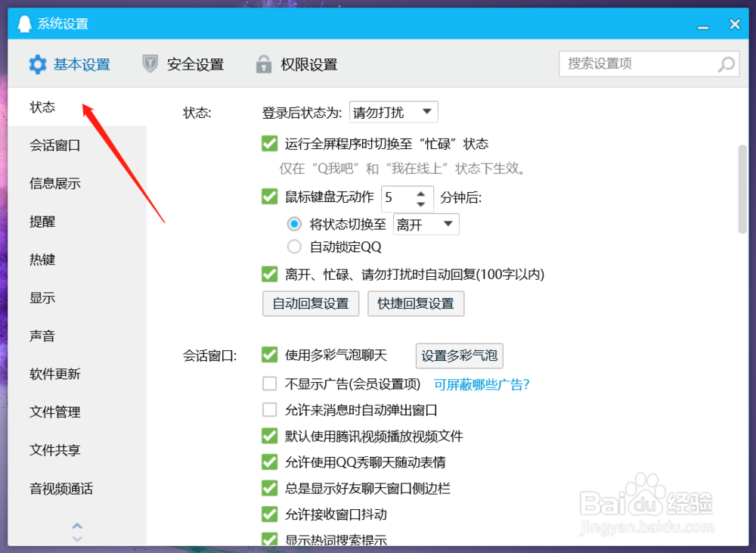Check 允许来消息时自动弹出窗口
This screenshot has width=756, height=553.
point(269,409)
